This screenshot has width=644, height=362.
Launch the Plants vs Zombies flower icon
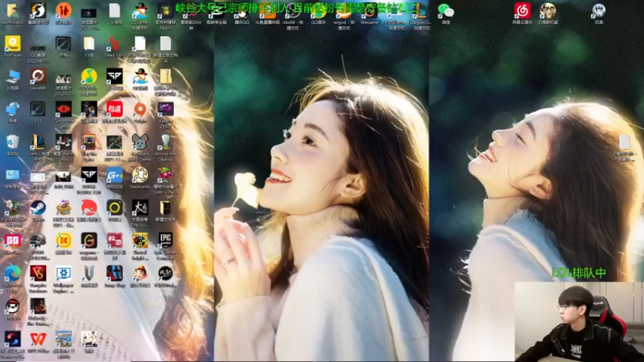(x=12, y=208)
